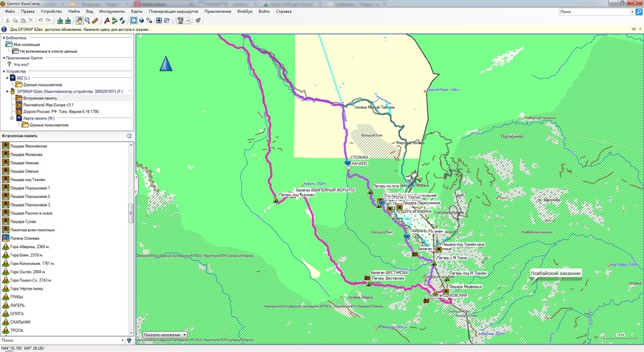Click the center map toolbar icon

[x=159, y=21]
